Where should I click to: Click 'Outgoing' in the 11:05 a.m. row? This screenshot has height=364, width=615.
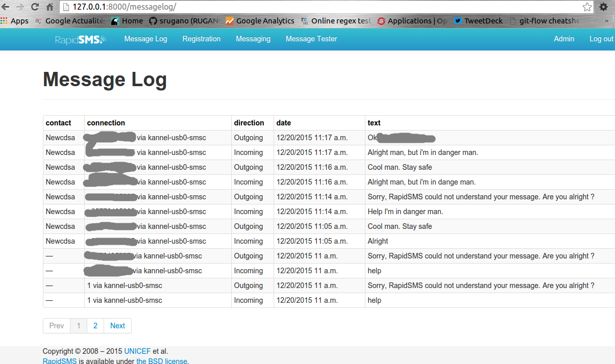tap(249, 226)
